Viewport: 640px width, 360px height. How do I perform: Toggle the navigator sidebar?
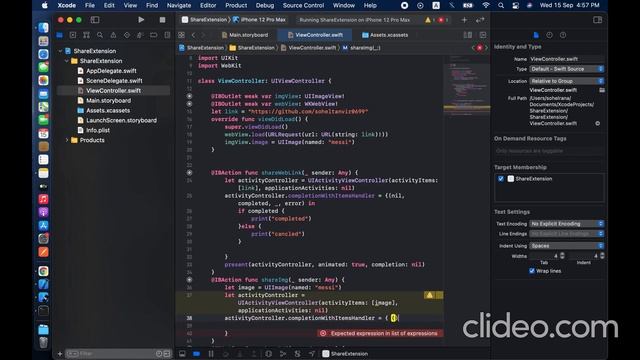tap(95, 20)
